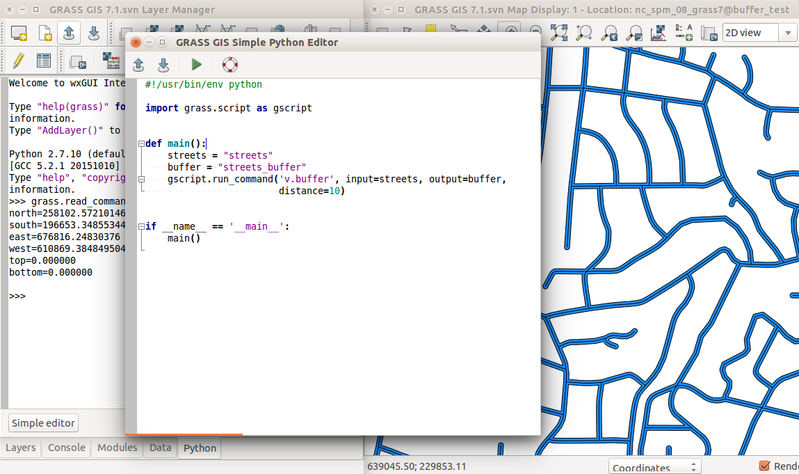Click the Python Editor window title bar
The height and width of the screenshot is (474, 799).
[x=333, y=42]
